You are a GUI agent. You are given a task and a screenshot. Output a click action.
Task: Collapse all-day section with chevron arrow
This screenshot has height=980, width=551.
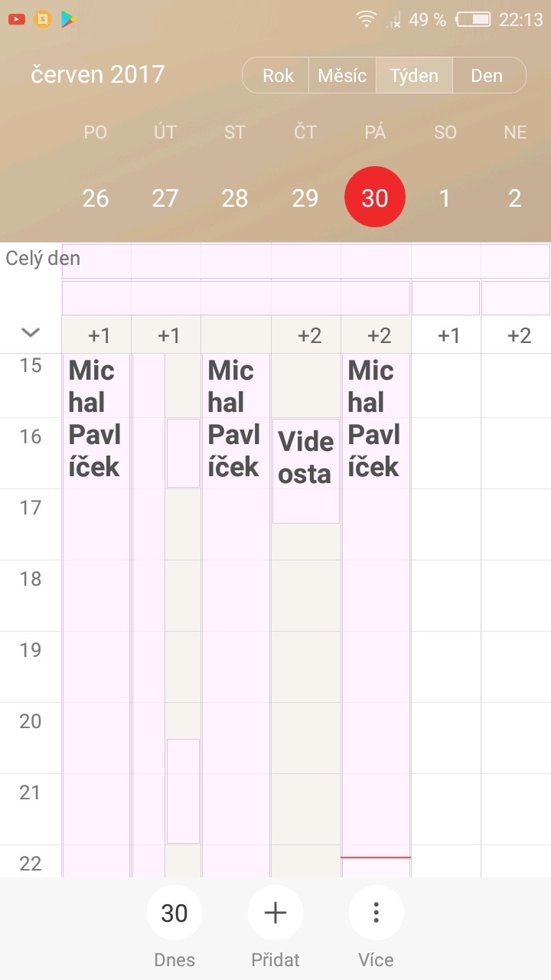[x=31, y=333]
